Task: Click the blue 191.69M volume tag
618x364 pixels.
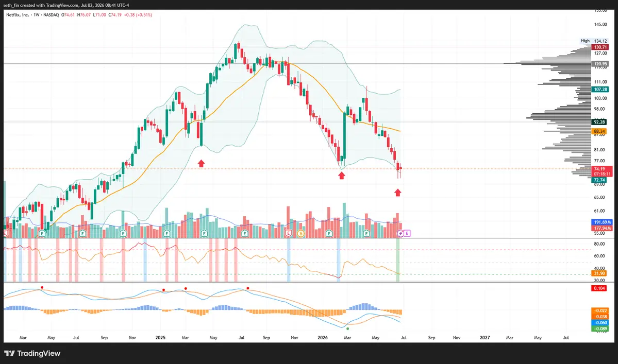Action: (602, 222)
